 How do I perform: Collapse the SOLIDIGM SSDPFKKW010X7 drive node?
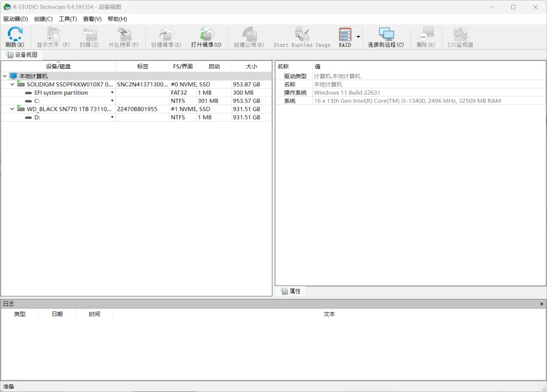11,84
